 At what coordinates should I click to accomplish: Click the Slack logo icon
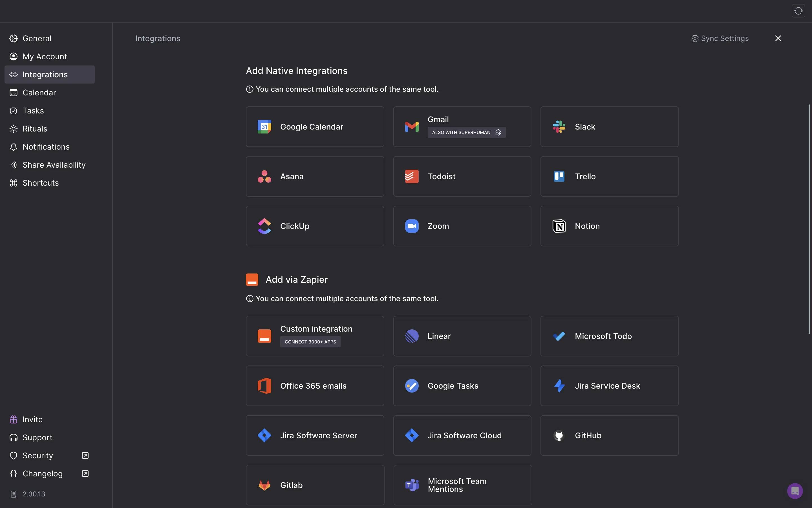(559, 127)
